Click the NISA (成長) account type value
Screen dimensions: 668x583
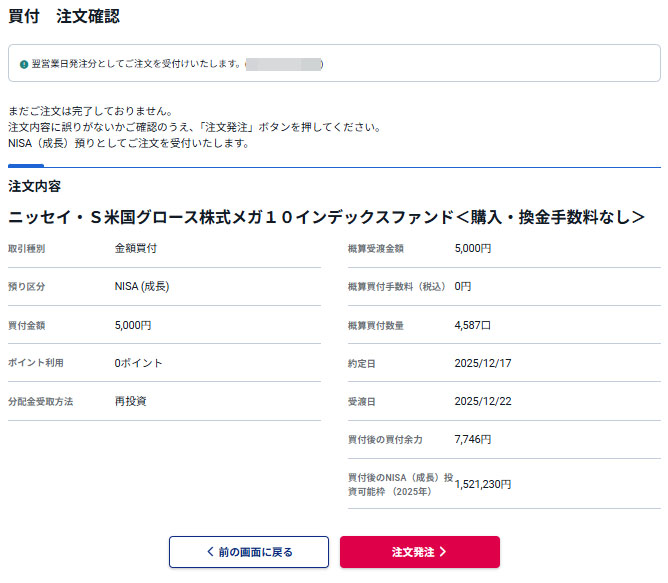click(141, 286)
